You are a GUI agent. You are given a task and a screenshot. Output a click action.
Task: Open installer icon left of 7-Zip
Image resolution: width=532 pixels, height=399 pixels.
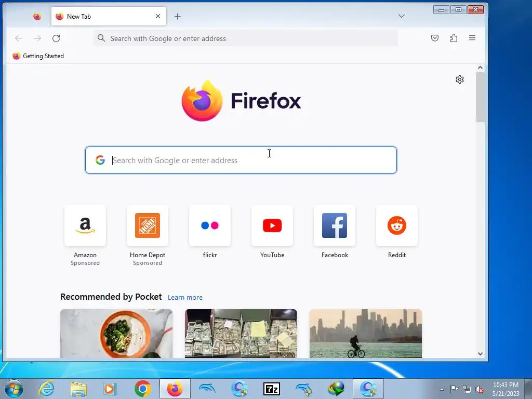point(239,389)
